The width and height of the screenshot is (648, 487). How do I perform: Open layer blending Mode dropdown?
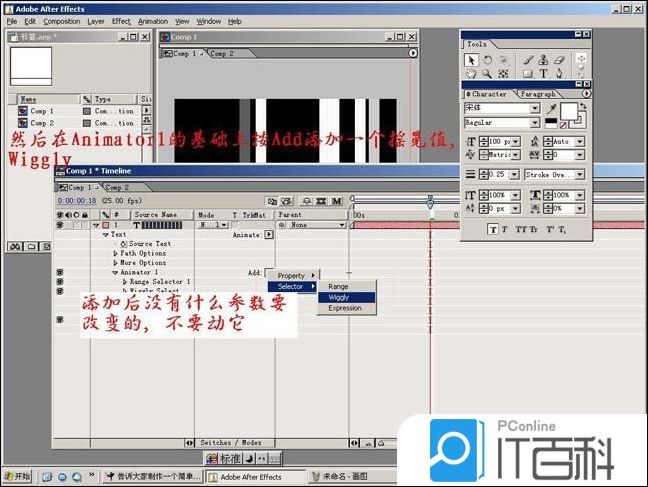tap(214, 225)
